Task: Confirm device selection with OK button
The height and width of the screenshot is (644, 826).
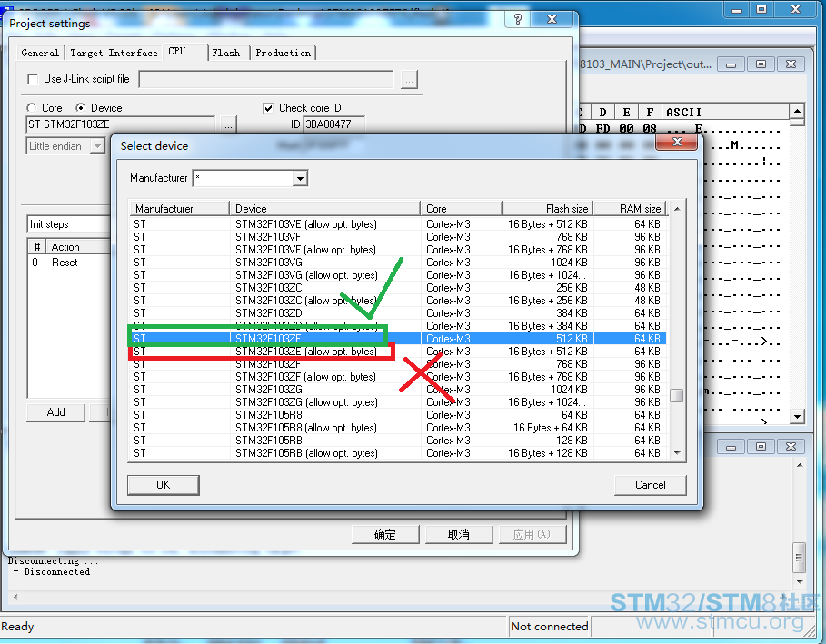Action: [x=164, y=485]
